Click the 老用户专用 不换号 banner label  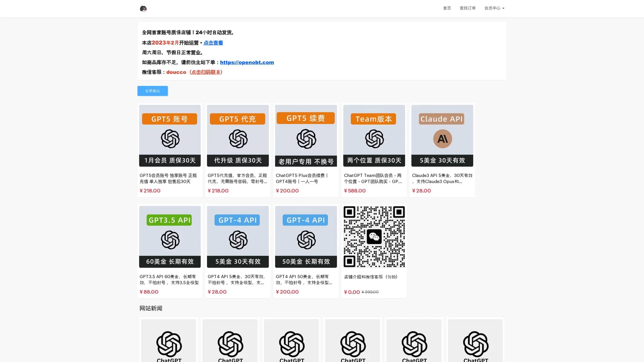coord(306,162)
